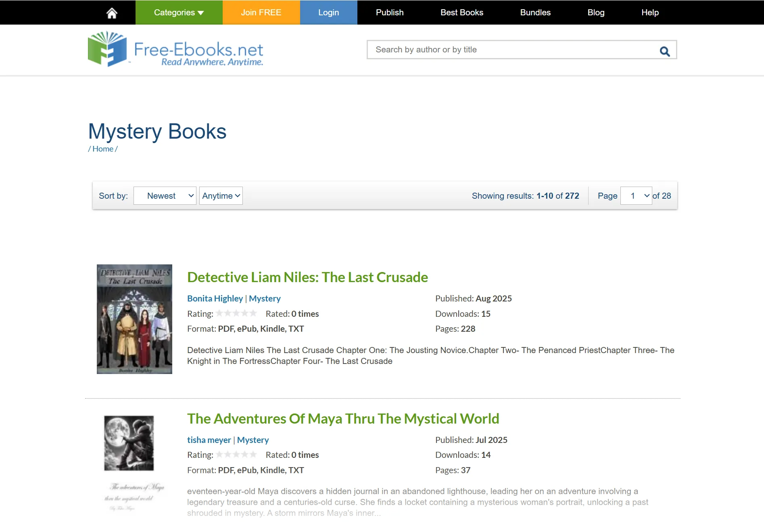This screenshot has height=532, width=764.
Task: Rate The Adventures Of Maya using the stars
Action: pyautogui.click(x=236, y=454)
